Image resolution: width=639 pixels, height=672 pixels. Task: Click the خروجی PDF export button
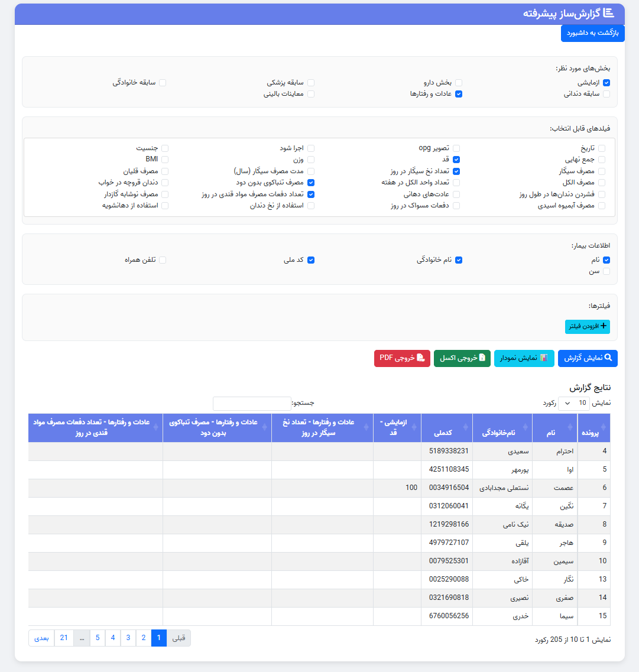pos(402,358)
